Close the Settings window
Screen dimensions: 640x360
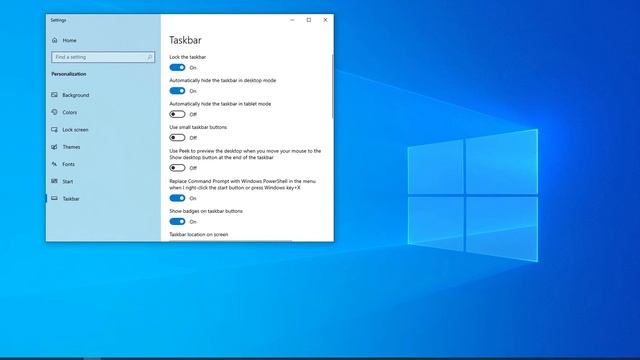(325, 20)
